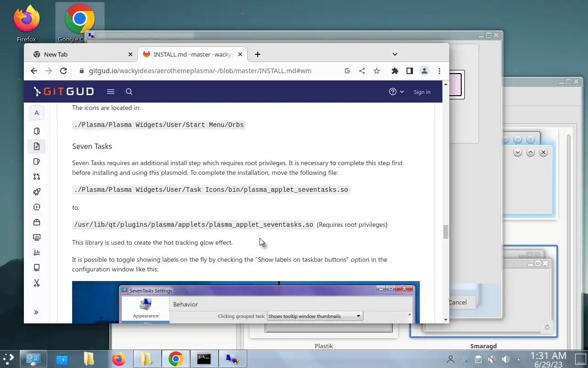
Task: Open the Snippets scissors icon in sidebar
Action: [37, 283]
